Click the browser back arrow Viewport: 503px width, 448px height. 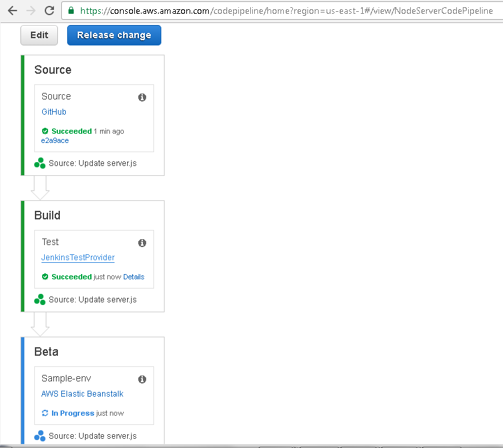[x=13, y=11]
